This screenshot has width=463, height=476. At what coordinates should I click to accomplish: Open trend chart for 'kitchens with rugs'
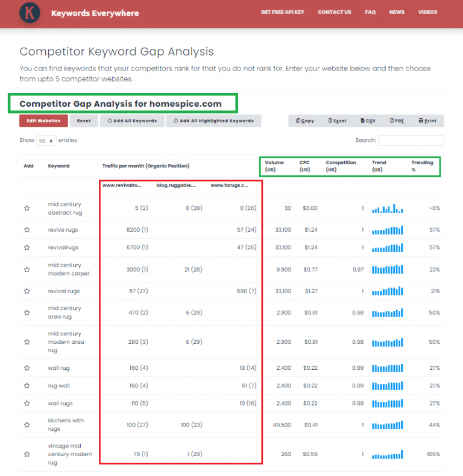(x=388, y=425)
